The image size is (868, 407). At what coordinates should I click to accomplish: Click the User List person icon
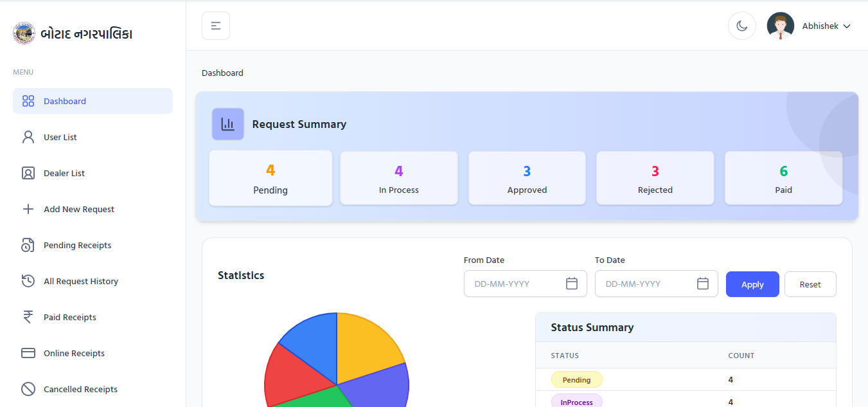pos(28,137)
